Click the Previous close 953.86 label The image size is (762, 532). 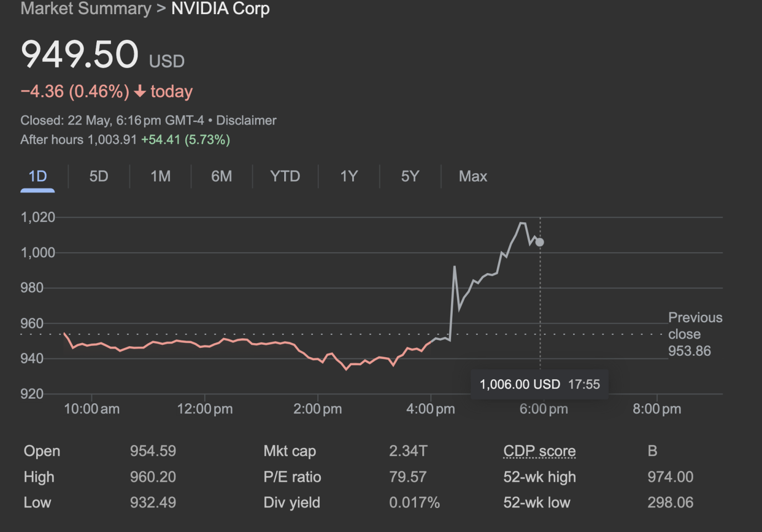click(x=695, y=334)
